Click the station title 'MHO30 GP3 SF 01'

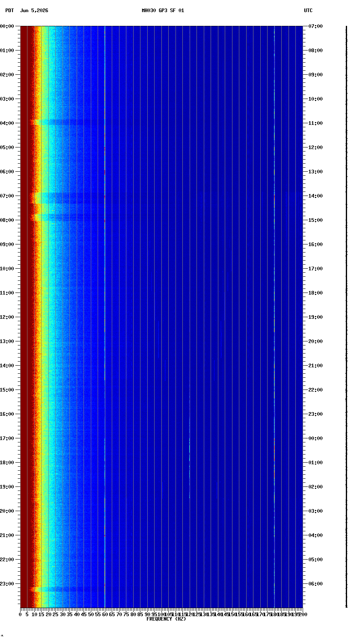tap(163, 11)
